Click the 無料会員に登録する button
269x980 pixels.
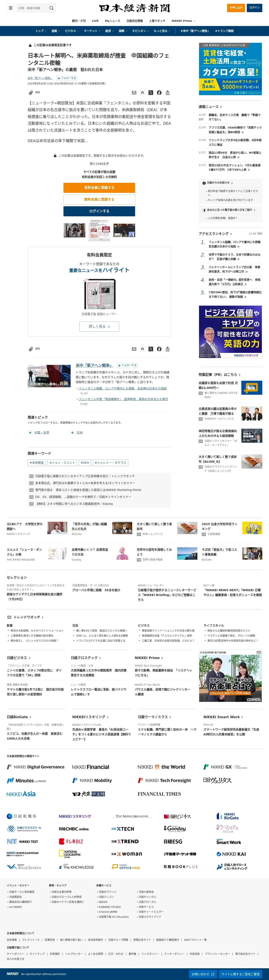tap(99, 199)
